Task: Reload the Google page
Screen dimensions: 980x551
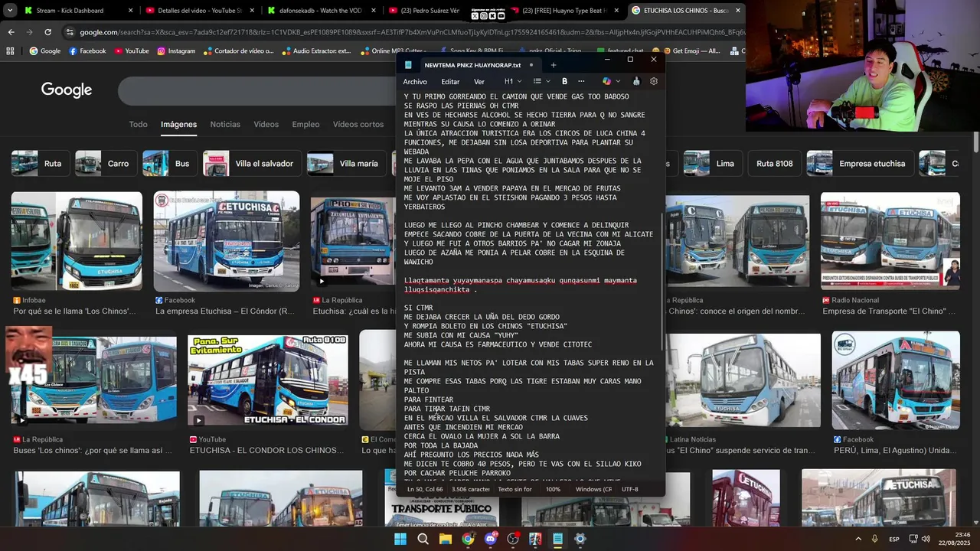Action: click(x=47, y=32)
